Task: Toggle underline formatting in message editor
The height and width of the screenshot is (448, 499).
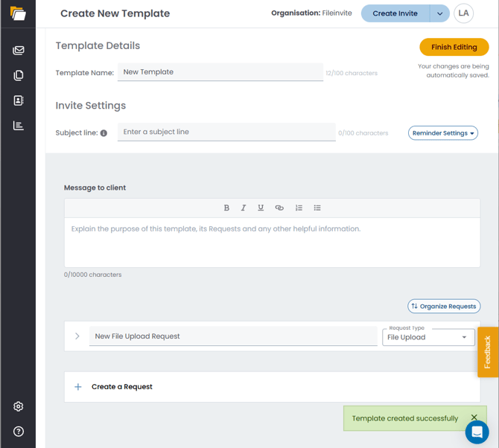Action: pos(261,208)
